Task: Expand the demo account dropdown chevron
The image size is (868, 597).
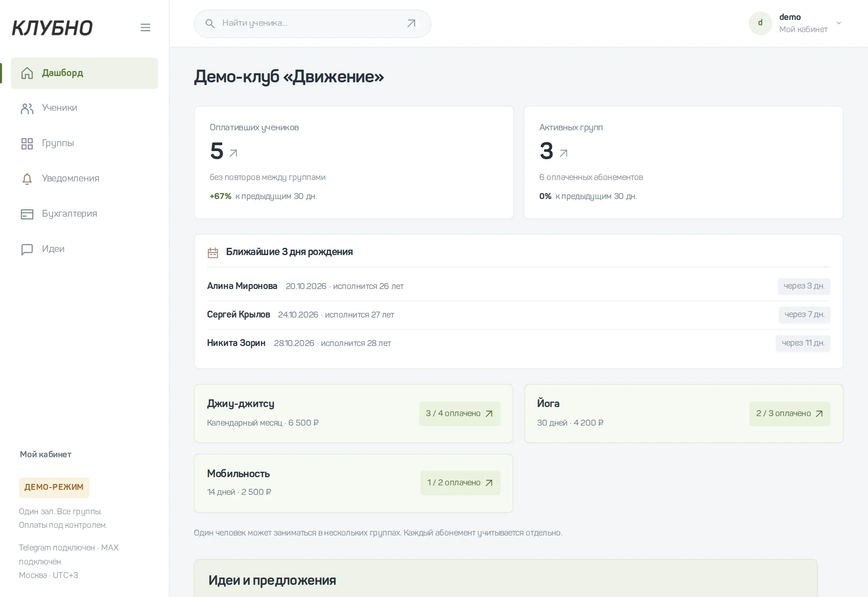Action: [x=839, y=23]
